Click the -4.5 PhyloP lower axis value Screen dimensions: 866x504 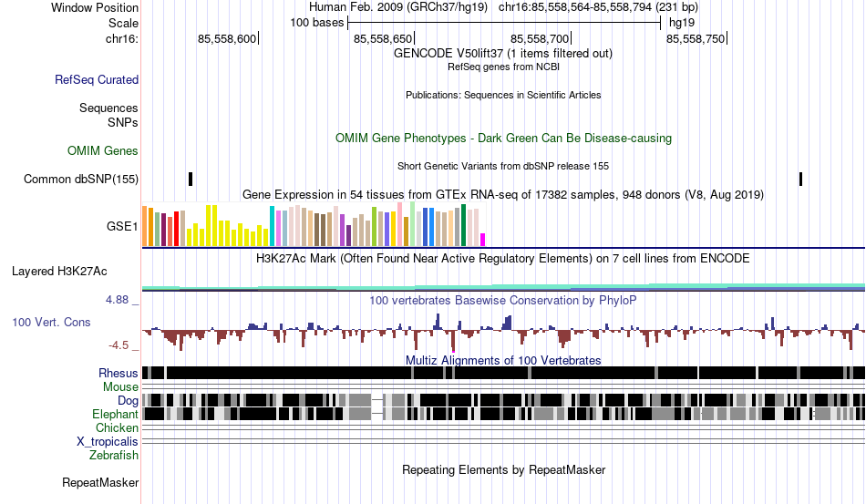(119, 345)
